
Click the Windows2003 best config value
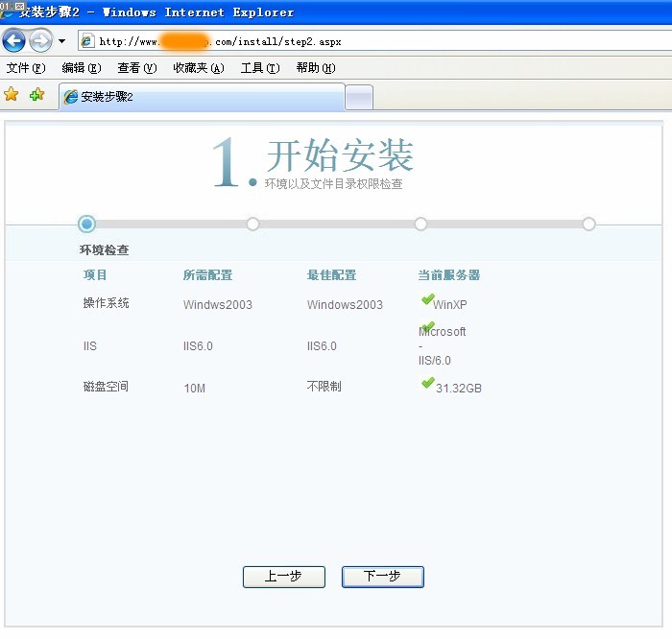click(345, 304)
